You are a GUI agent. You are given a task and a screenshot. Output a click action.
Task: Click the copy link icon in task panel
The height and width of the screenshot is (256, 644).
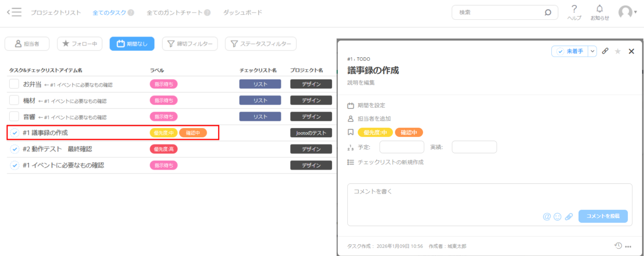[x=605, y=51]
